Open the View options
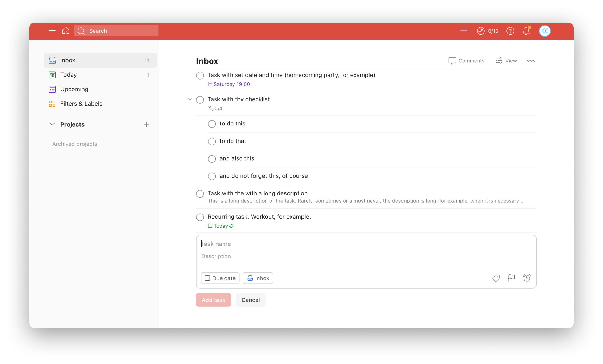 (506, 61)
